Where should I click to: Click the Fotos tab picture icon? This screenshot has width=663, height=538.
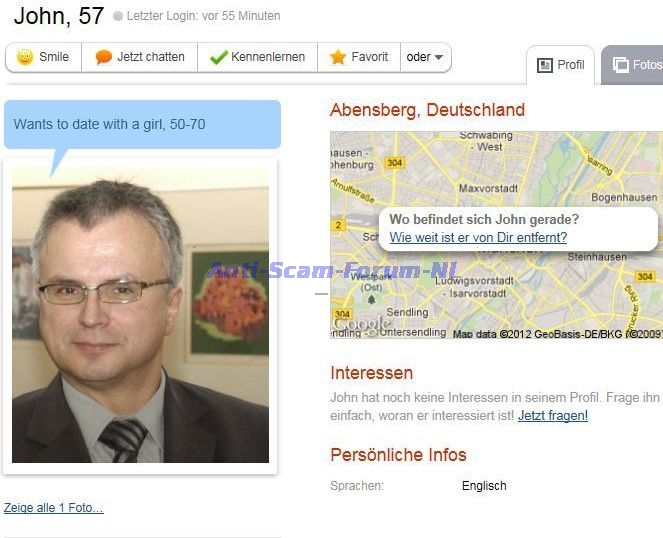click(x=621, y=65)
